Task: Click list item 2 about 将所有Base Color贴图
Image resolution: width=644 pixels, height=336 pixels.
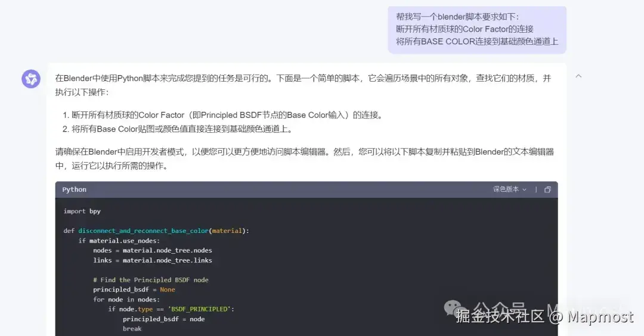Action: click(178, 129)
